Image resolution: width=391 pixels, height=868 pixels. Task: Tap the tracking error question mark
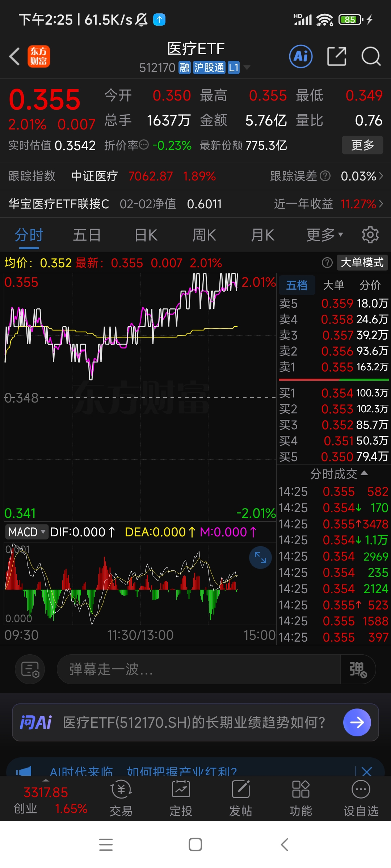point(325,176)
